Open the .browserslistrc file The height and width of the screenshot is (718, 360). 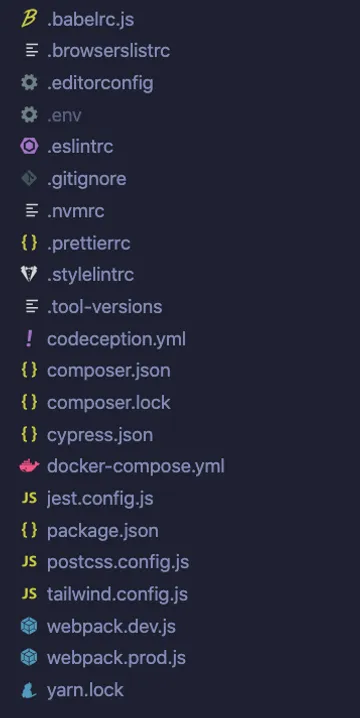pos(109,51)
